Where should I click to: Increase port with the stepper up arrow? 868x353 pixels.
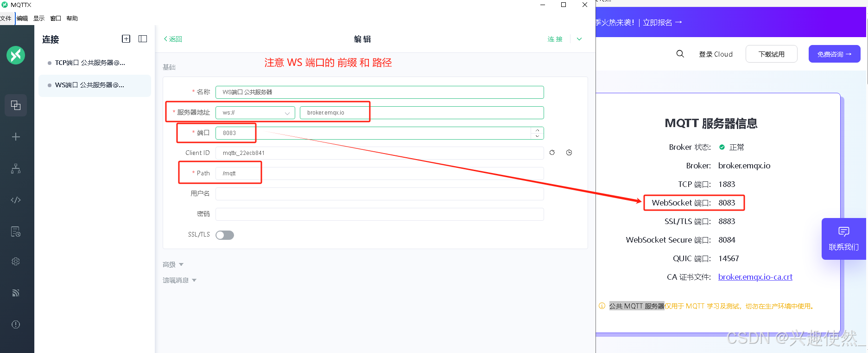[537, 130]
